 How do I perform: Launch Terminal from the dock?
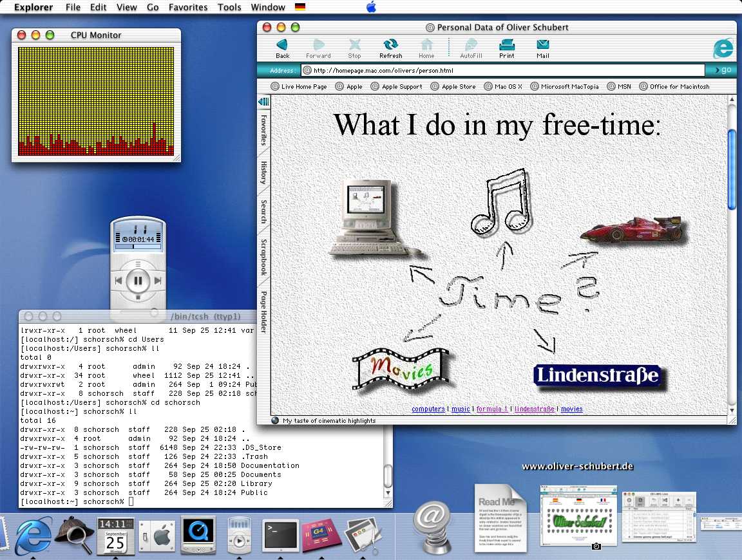pos(280,535)
